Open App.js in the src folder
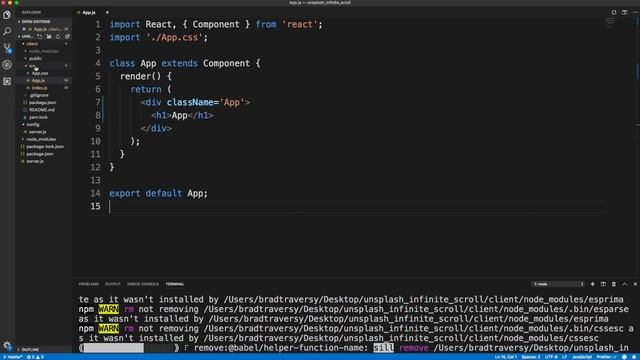The image size is (640, 360). click(38, 80)
